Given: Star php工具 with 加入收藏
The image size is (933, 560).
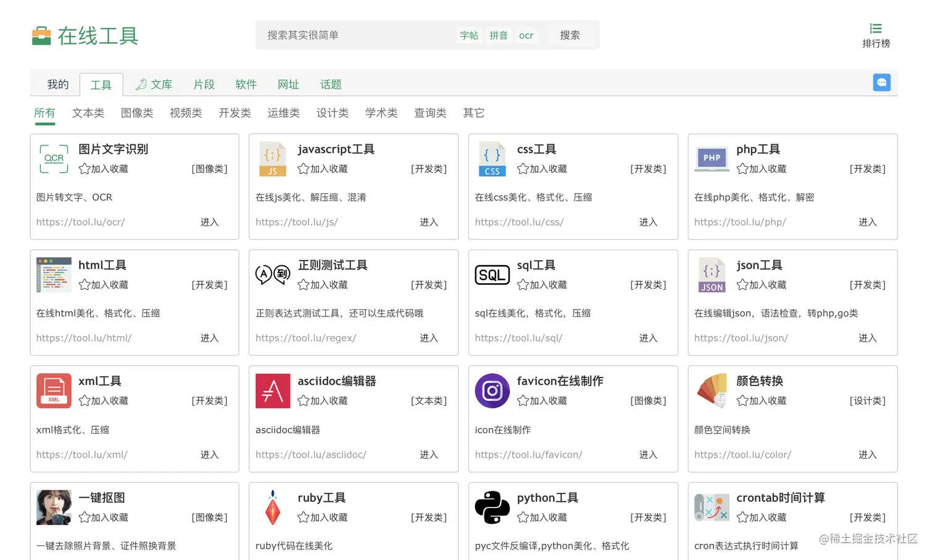Looking at the screenshot, I should pyautogui.click(x=761, y=169).
